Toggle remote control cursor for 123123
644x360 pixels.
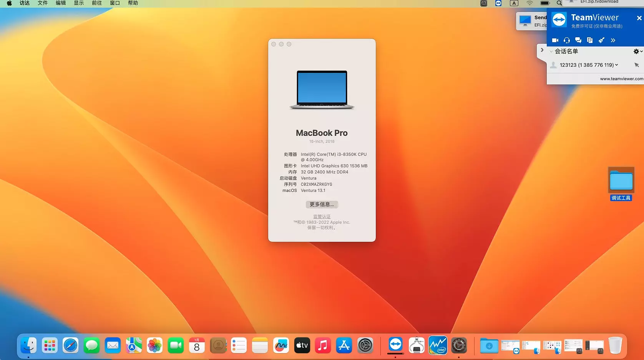637,65
